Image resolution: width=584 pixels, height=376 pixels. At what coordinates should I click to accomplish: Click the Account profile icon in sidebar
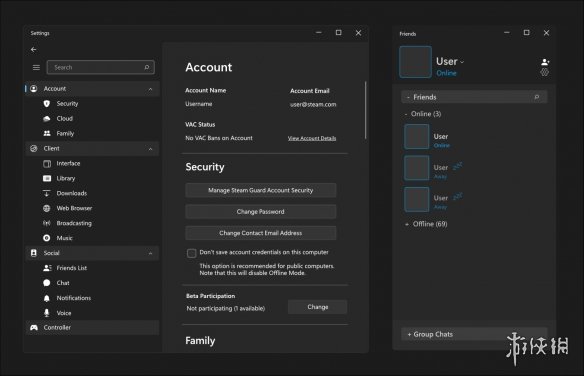point(34,89)
